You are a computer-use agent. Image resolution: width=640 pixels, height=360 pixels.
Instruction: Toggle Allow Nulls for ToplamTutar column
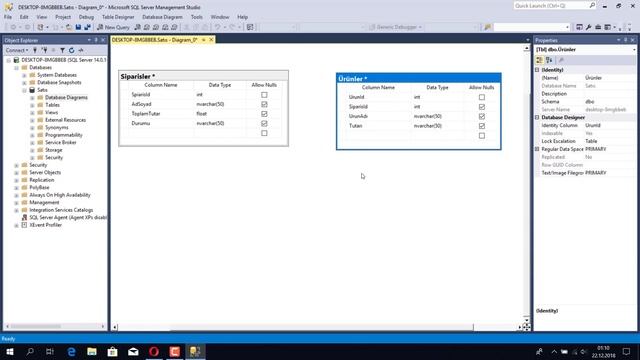pos(264,114)
